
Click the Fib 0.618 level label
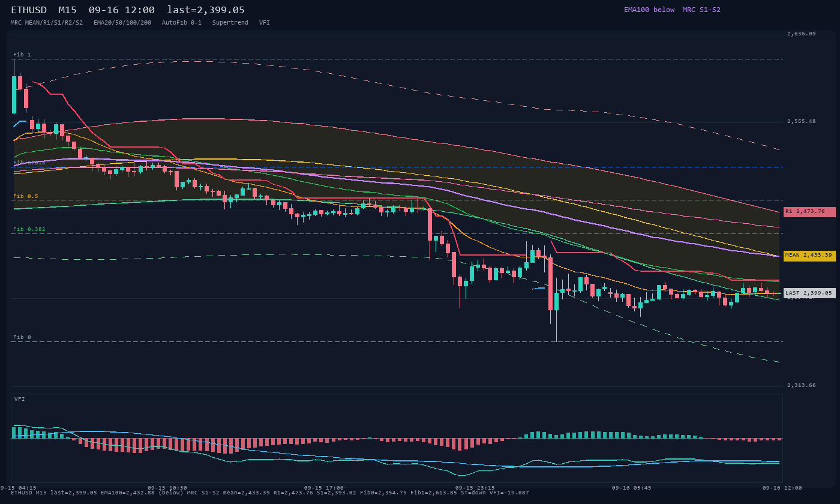(x=29, y=163)
